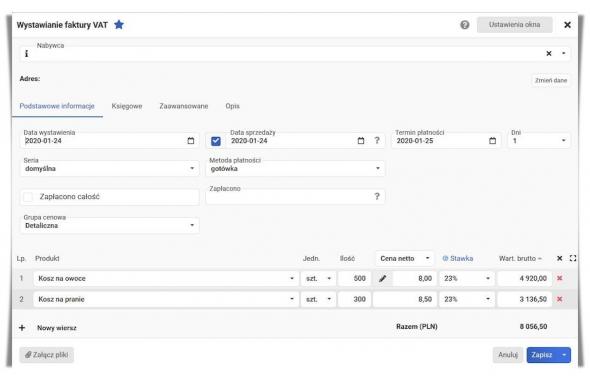Click the Wart. brutto column header

tap(520, 259)
